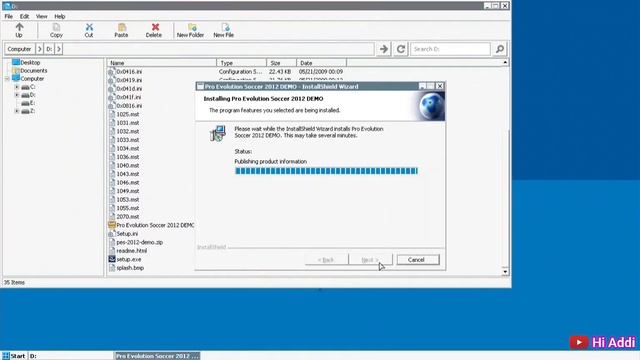
Task: Expand the D: drive node
Action: [x=17, y=95]
